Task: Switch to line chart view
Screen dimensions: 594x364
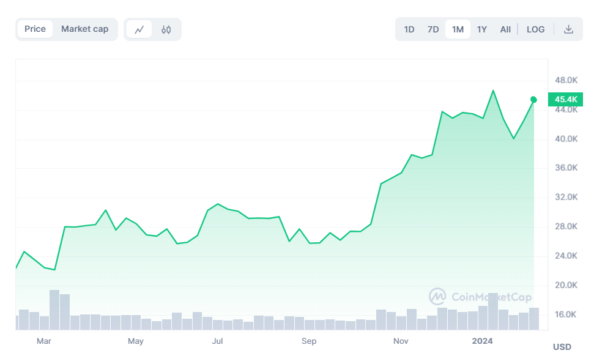Action: click(x=139, y=29)
